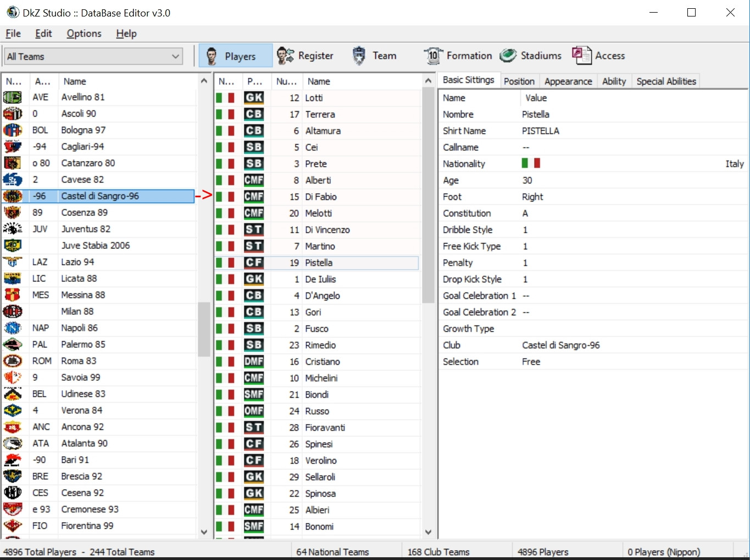750x560 pixels.
Task: Open the File menu
Action: point(13,34)
